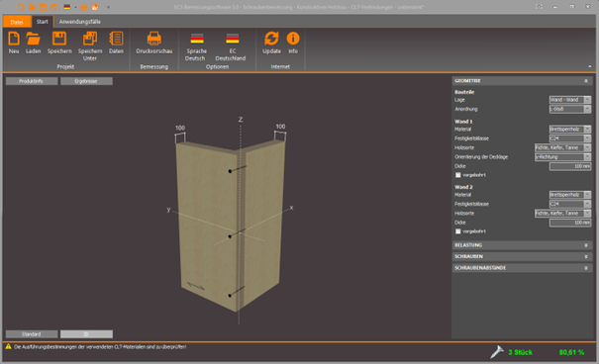This screenshot has height=364, width=599.
Task: Open the Wand 2 Material dropdown
Action: [x=570, y=195]
